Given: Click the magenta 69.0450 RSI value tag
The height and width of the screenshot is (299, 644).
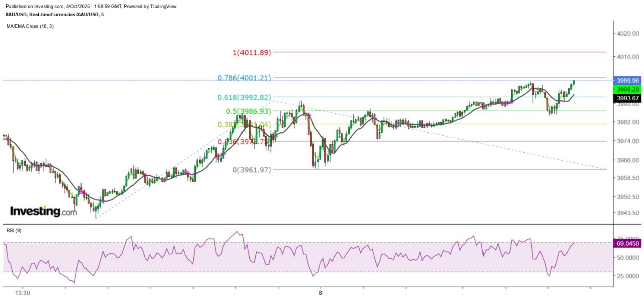Looking at the screenshot, I should (626, 243).
